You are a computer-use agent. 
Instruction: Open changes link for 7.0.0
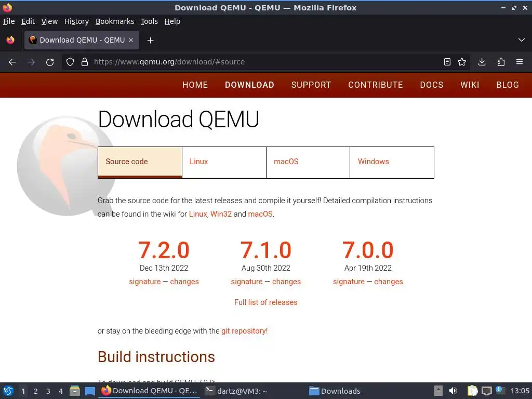(389, 282)
